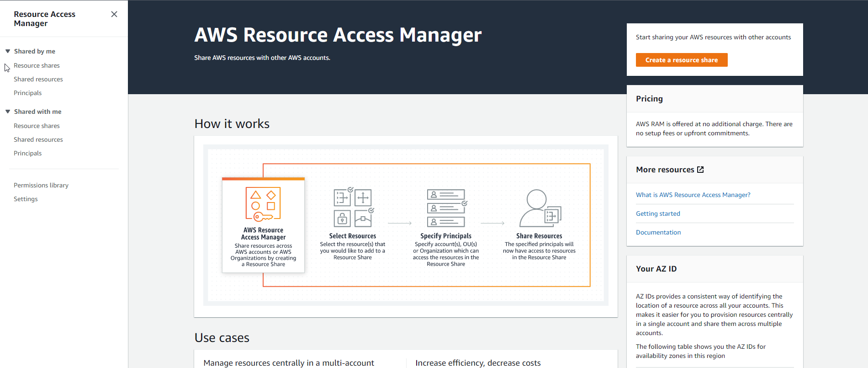Collapse the Shared by me section
Image resolution: width=868 pixels, height=368 pixels.
pyautogui.click(x=8, y=51)
